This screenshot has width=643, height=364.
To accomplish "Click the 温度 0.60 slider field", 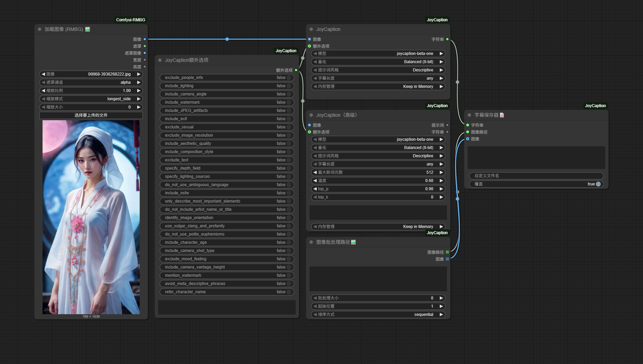I will point(378,181).
